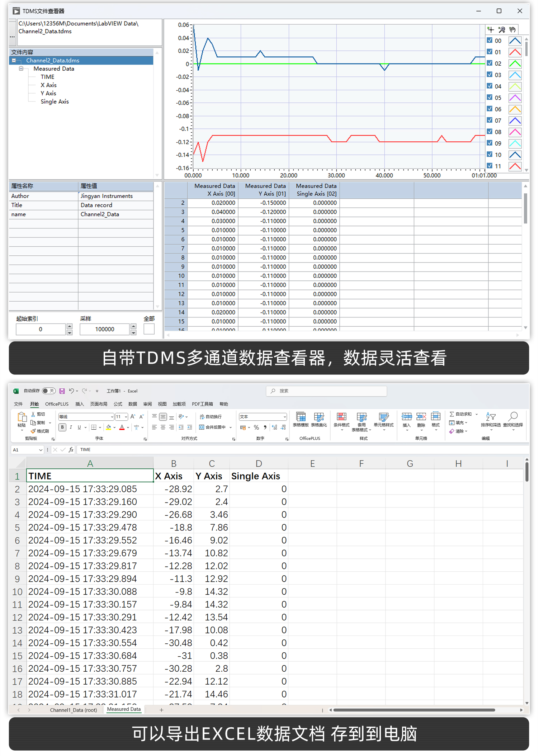Toggle bold formatting in Excel
The image size is (538, 756).
point(62,427)
